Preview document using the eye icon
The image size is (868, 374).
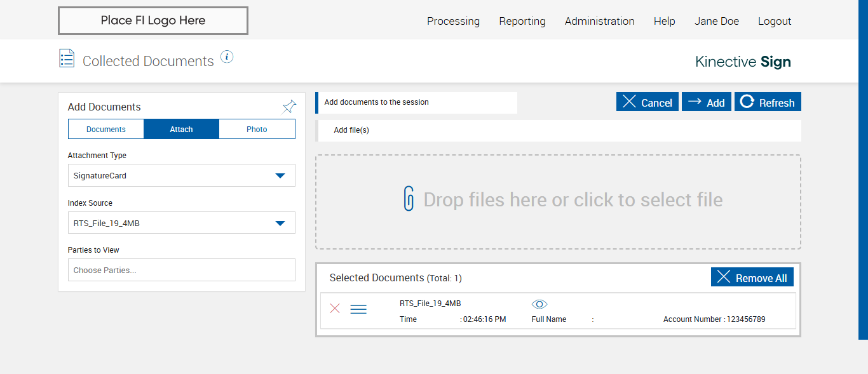pos(539,304)
